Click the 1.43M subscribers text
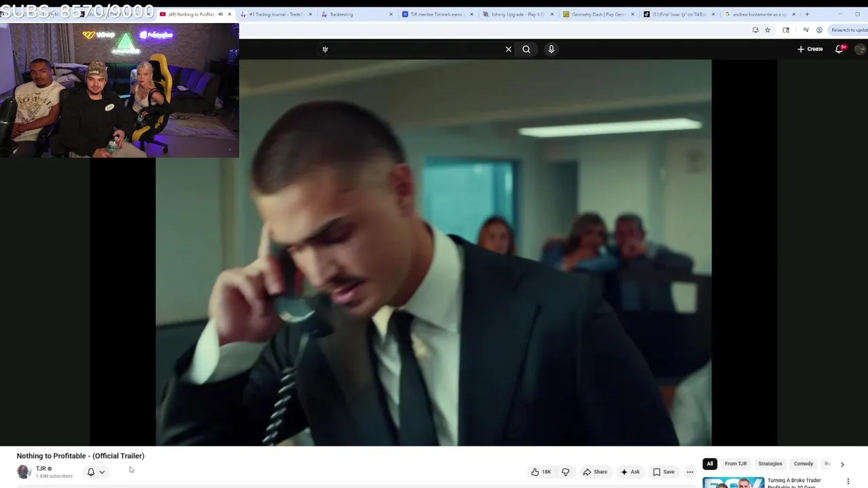The width and height of the screenshot is (868, 488). coord(54,476)
